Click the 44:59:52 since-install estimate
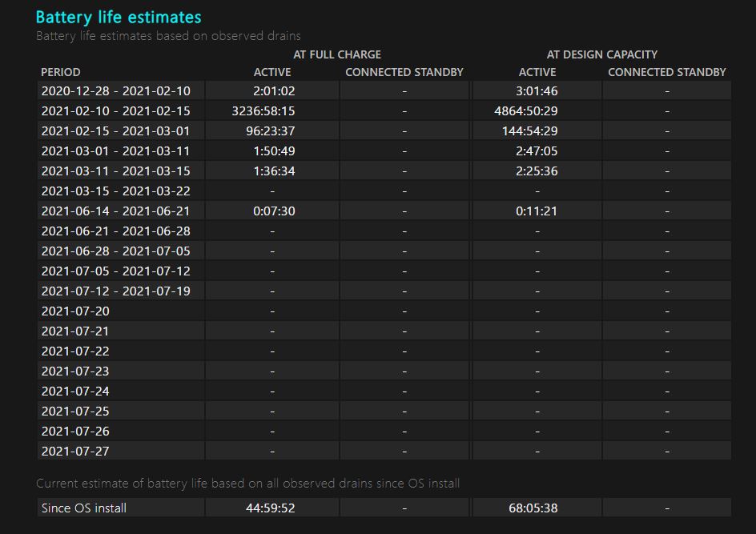The height and width of the screenshot is (534, 756). tap(270, 508)
